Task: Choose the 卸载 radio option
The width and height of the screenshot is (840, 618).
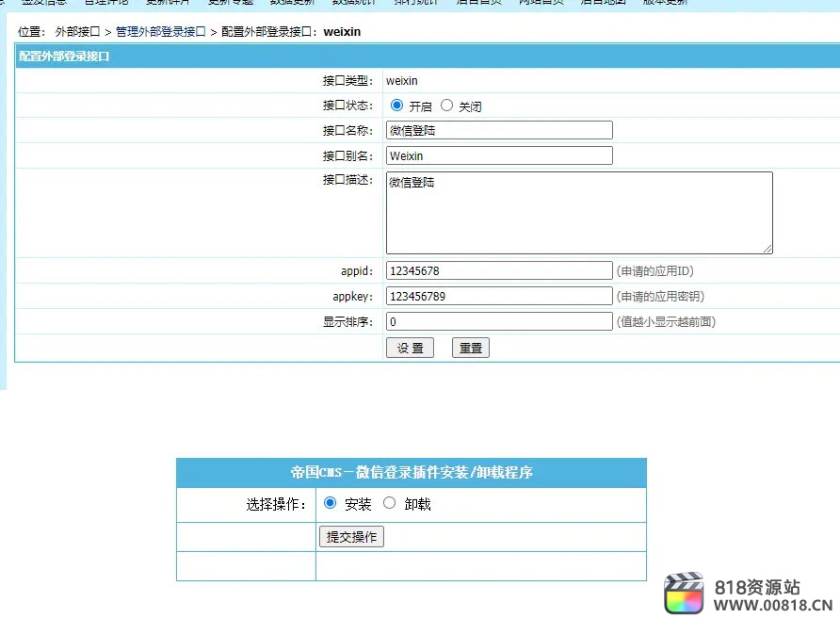Action: [x=390, y=503]
